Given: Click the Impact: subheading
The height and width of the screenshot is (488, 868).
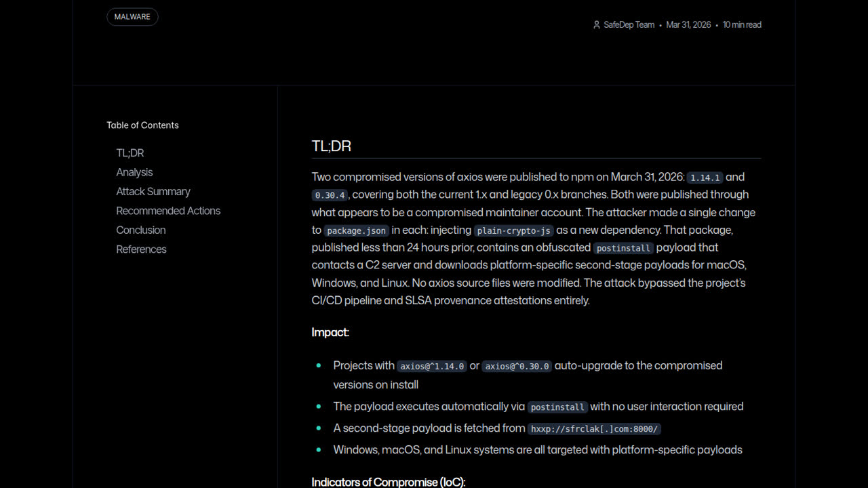Looking at the screenshot, I should pos(330,332).
